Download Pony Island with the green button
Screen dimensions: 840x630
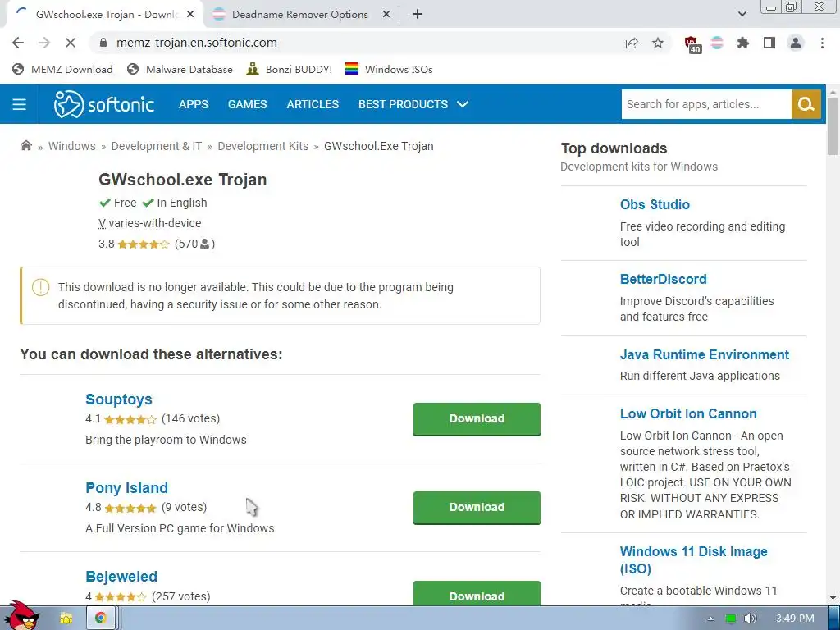pyautogui.click(x=477, y=507)
